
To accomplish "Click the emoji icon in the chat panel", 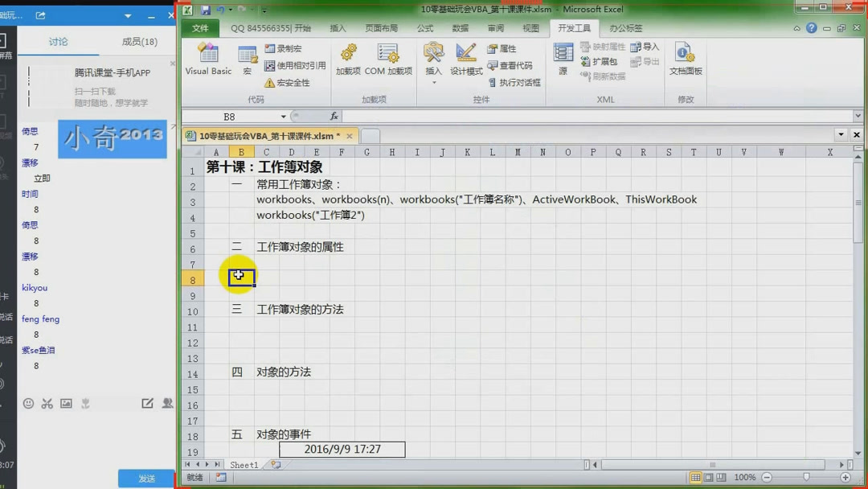I will pos(29,403).
